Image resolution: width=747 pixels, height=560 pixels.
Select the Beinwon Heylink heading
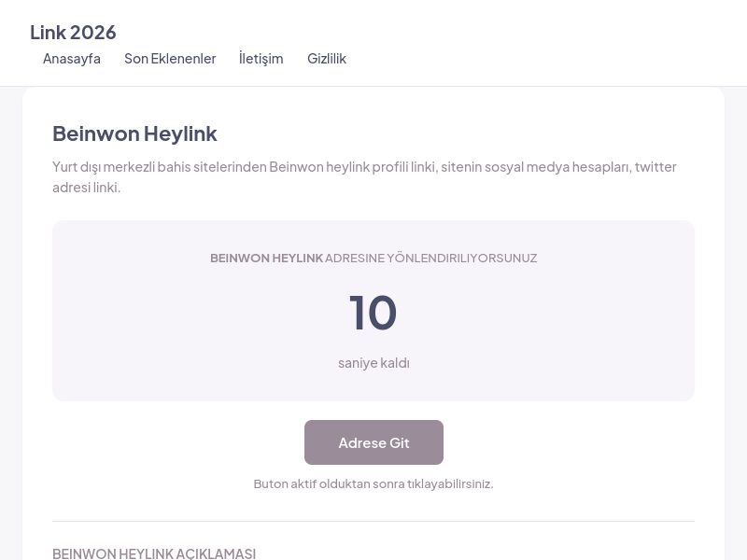click(134, 133)
